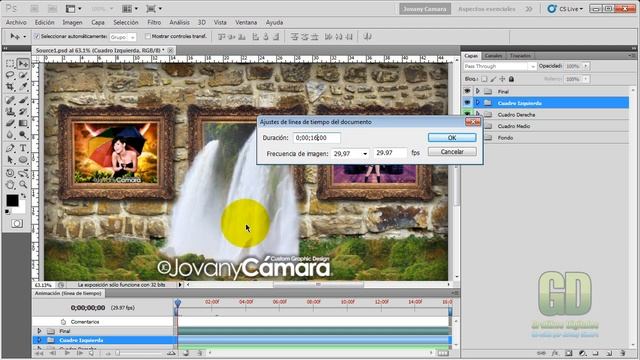
Task: Hide the Final layer group
Action: pyautogui.click(x=467, y=91)
